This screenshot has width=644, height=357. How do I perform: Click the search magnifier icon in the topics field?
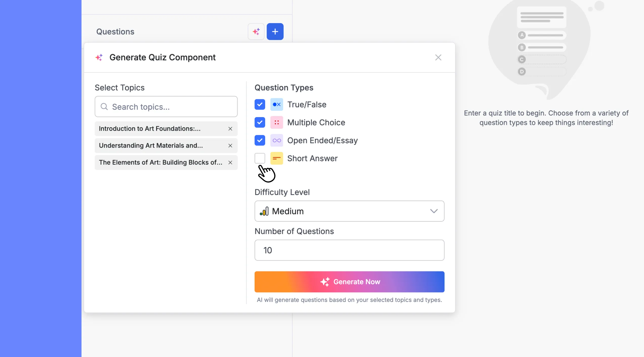104,107
